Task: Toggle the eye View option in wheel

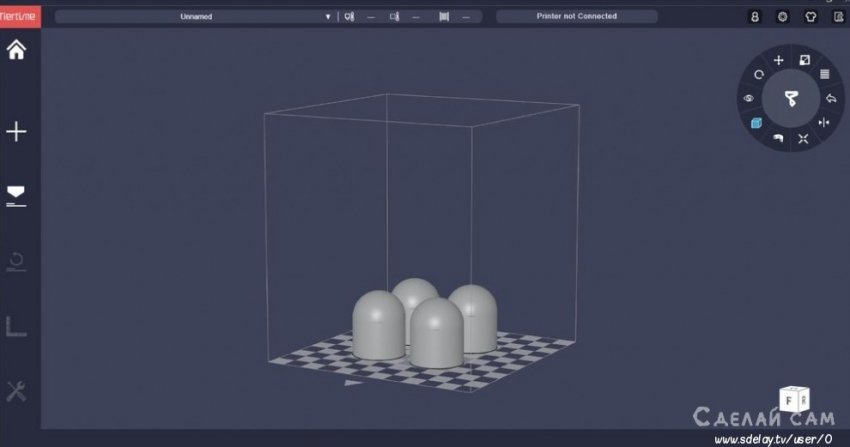Action: click(748, 98)
